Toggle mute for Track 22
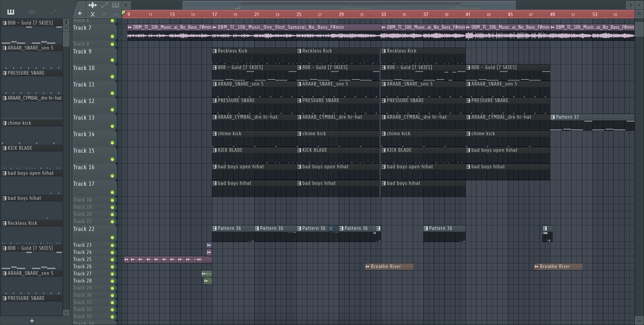Viewport: 644px width, 325px height. 112,238
